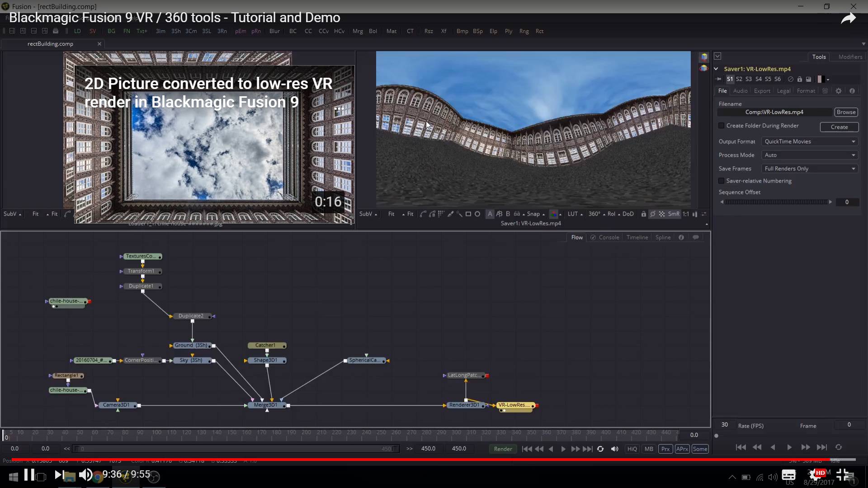This screenshot has height=488, width=868.
Task: Switch to the Modifiers tab
Action: click(x=850, y=57)
